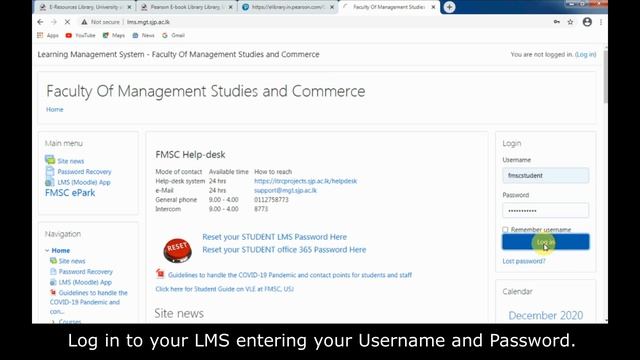Click the Intercom number 8773
This screenshot has width=640, height=360.
[261, 209]
